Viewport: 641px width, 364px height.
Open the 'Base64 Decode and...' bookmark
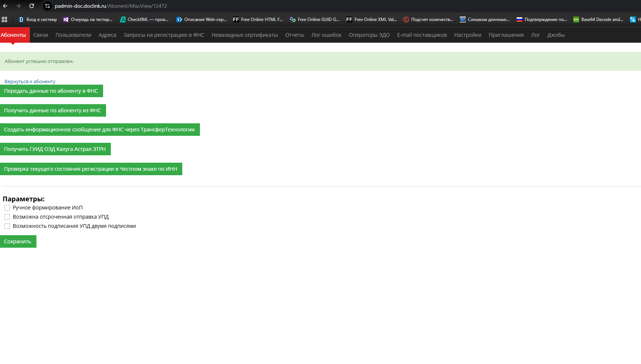point(598,20)
